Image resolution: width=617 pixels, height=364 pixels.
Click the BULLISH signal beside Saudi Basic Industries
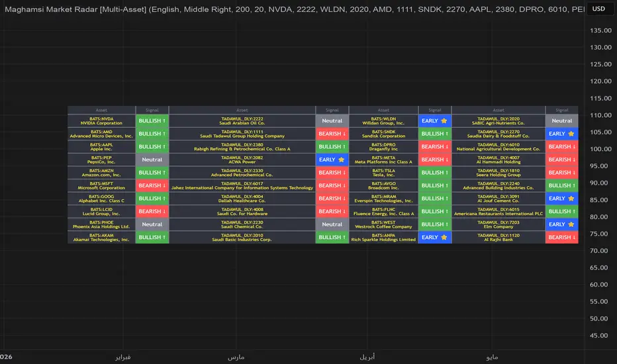(x=332, y=238)
